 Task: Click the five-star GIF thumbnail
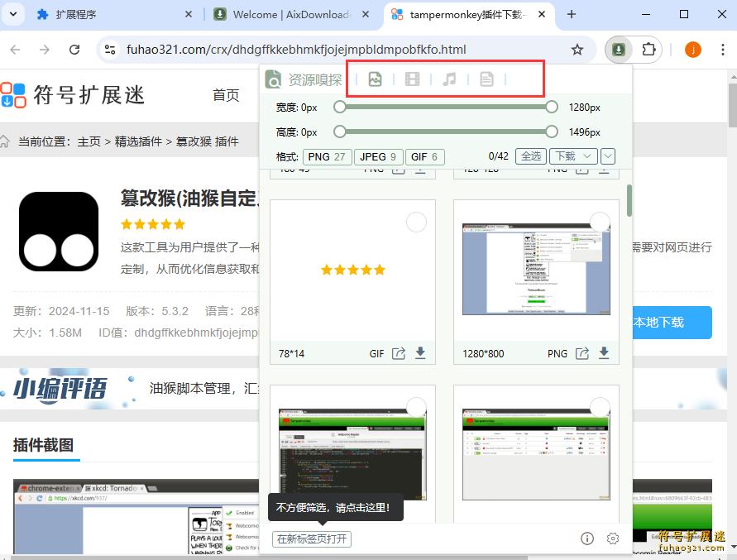[x=353, y=270]
